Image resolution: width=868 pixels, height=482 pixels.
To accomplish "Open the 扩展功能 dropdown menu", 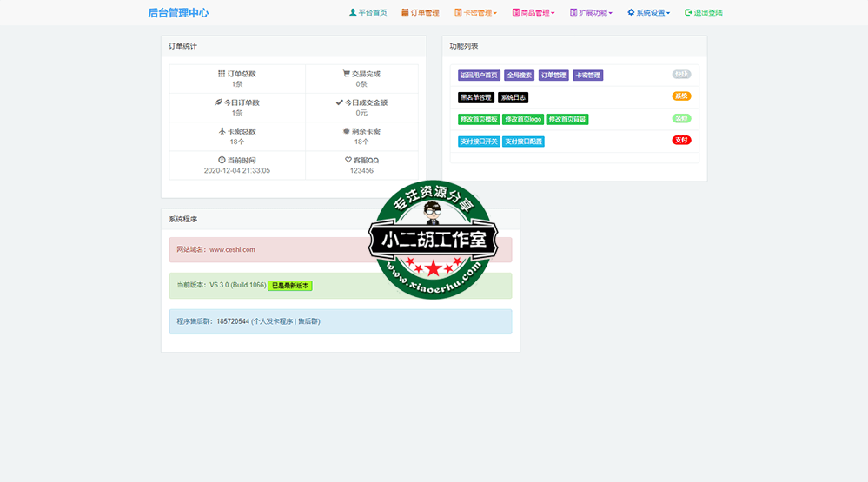I will coord(592,13).
